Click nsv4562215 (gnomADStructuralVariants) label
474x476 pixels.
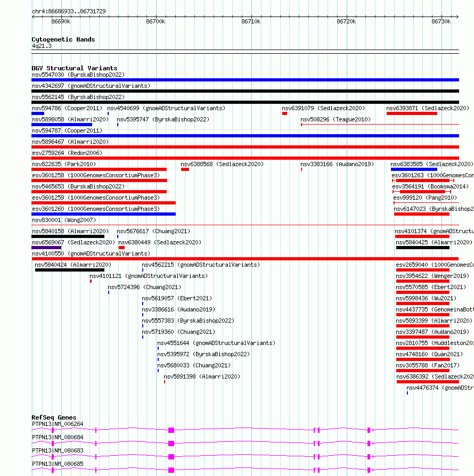[x=201, y=265]
